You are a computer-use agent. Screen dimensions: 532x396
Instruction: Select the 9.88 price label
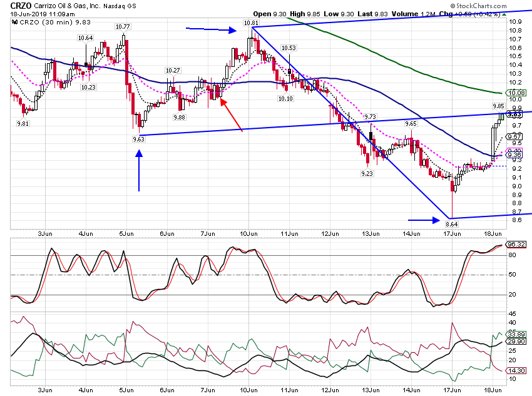click(x=179, y=118)
